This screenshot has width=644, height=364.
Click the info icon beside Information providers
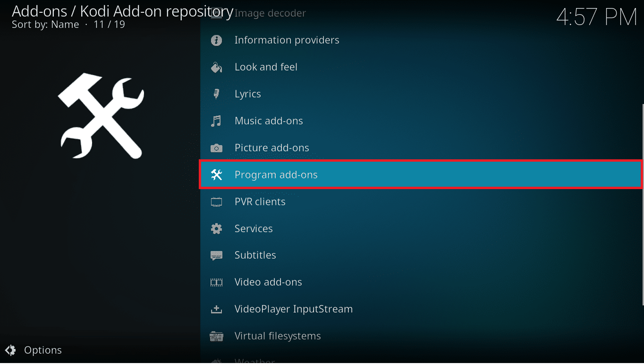coord(216,40)
